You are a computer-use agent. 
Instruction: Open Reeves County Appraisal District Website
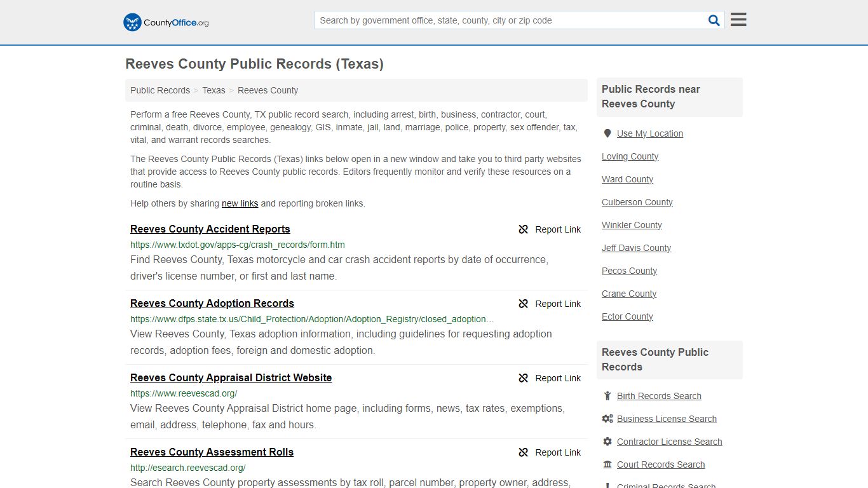[231, 378]
